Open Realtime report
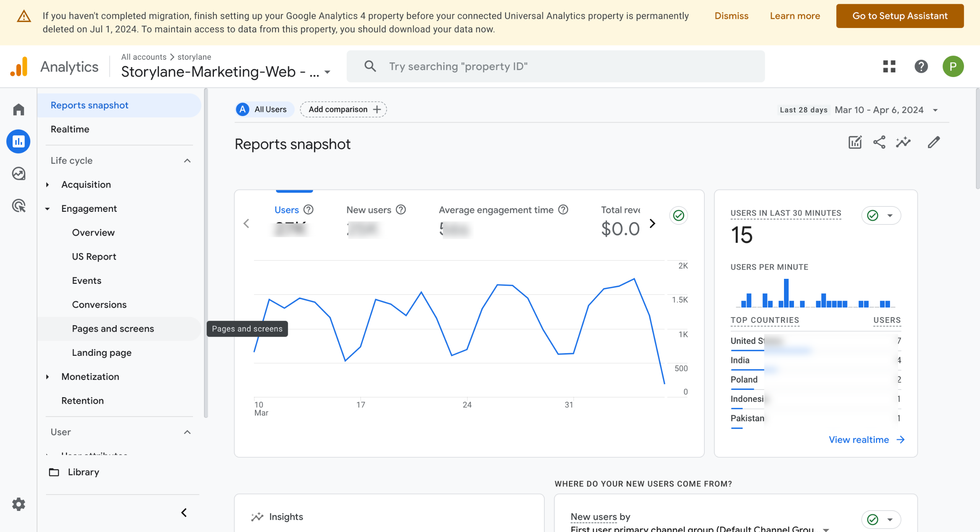This screenshot has width=980, height=532. point(70,129)
